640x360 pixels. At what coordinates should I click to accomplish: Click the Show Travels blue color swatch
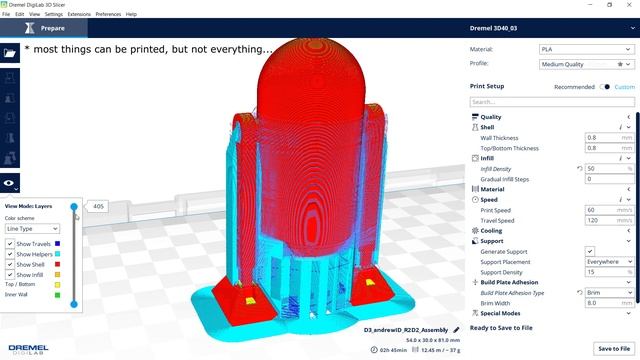pyautogui.click(x=58, y=244)
